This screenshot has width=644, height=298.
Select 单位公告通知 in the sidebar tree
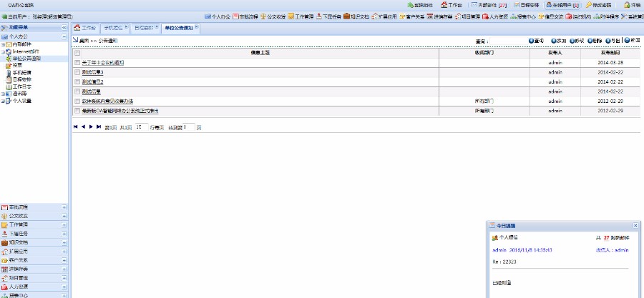[x=26, y=59]
